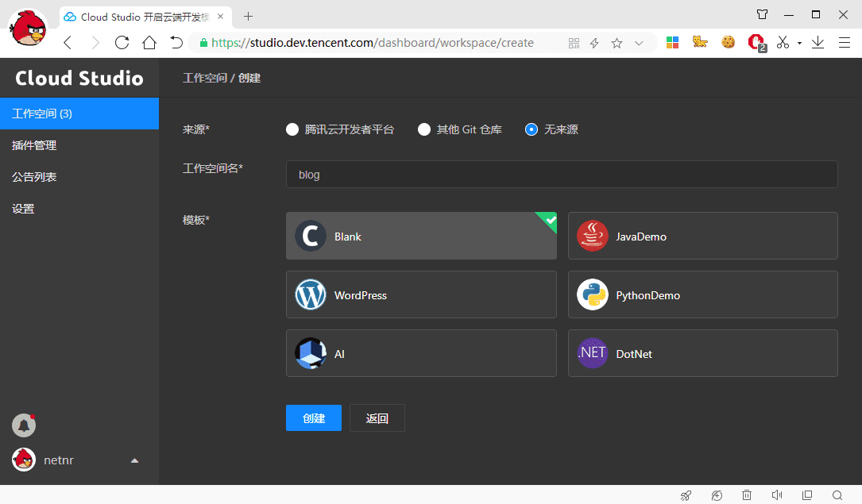The width and height of the screenshot is (862, 504).
Task: Click the workspace name input field
Action: [561, 175]
